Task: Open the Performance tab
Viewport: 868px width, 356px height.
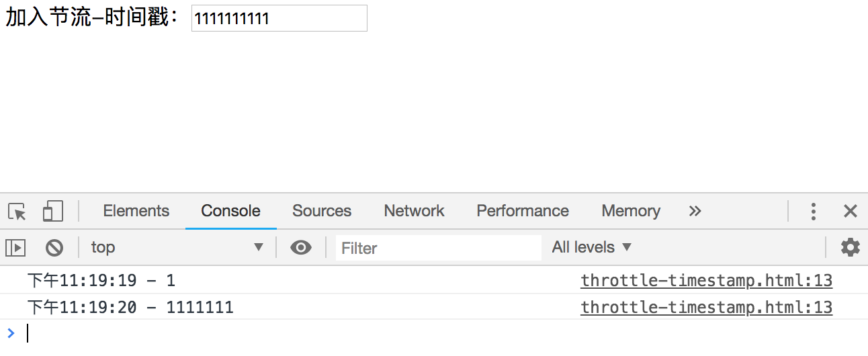Action: coord(523,211)
